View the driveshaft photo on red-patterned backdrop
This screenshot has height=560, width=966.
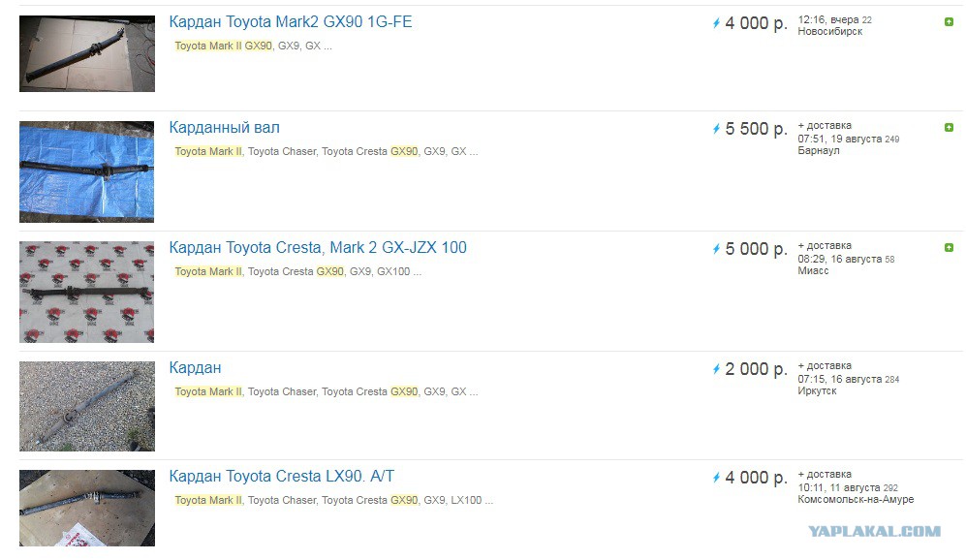pos(87,292)
